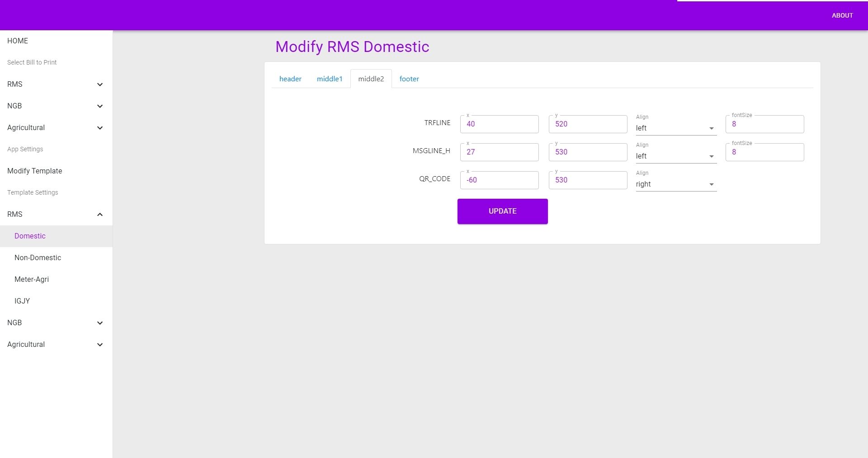Select Non-Domestic template item
Screen dimensions: 868x458
point(38,257)
